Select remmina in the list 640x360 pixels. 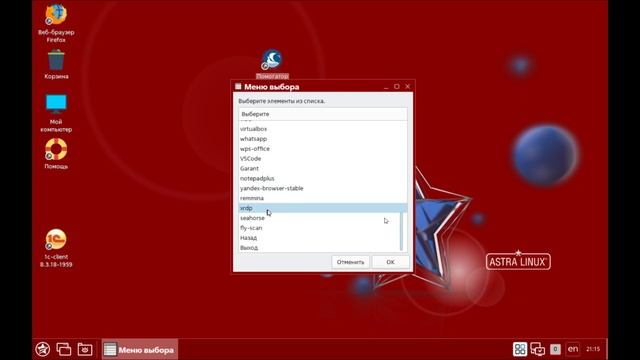tap(322, 198)
